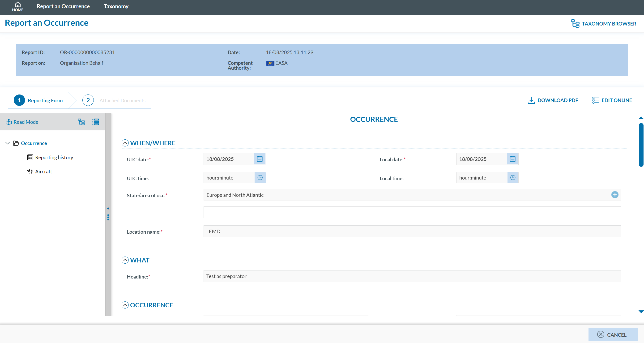Toggle Read Mode
This screenshot has height=343, width=644.
pyautogui.click(x=22, y=122)
